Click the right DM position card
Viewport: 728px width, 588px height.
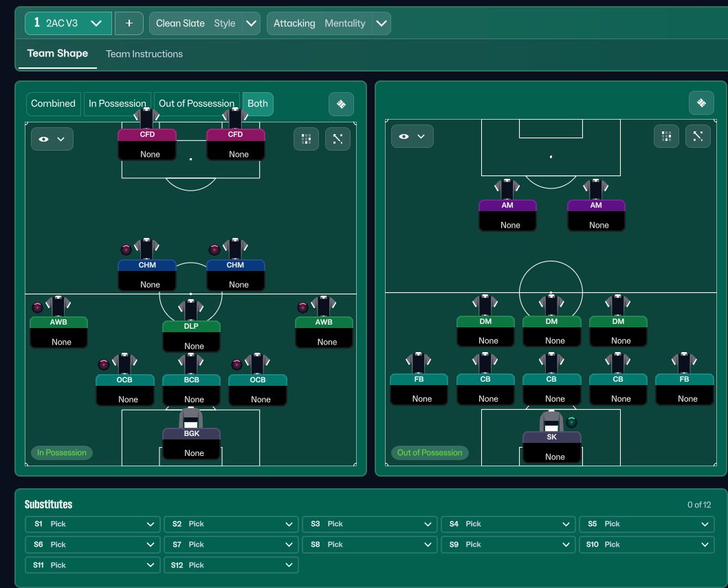(618, 331)
